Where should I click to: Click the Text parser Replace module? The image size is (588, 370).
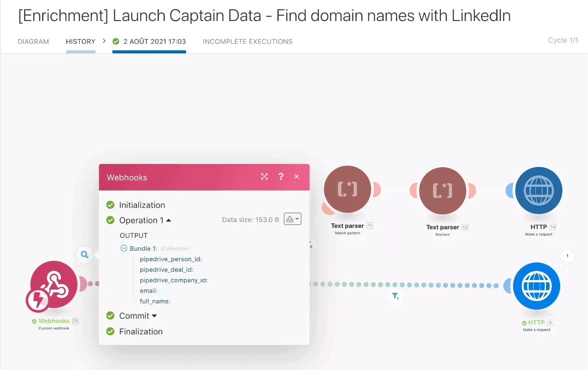pyautogui.click(x=442, y=190)
